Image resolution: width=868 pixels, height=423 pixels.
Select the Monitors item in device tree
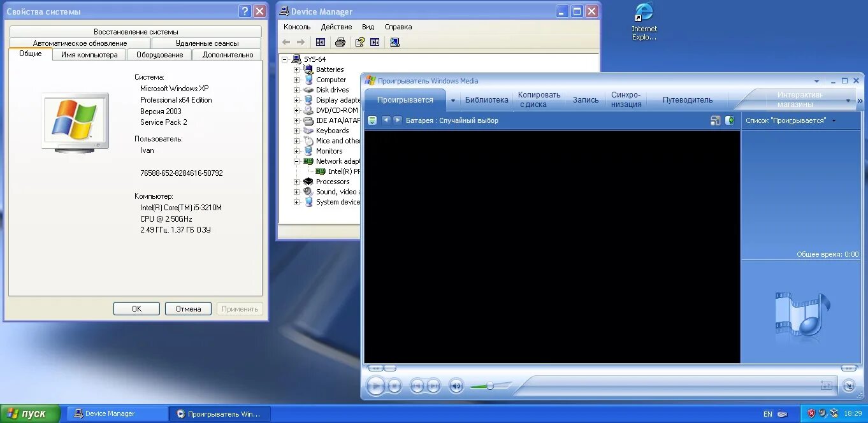(x=329, y=151)
